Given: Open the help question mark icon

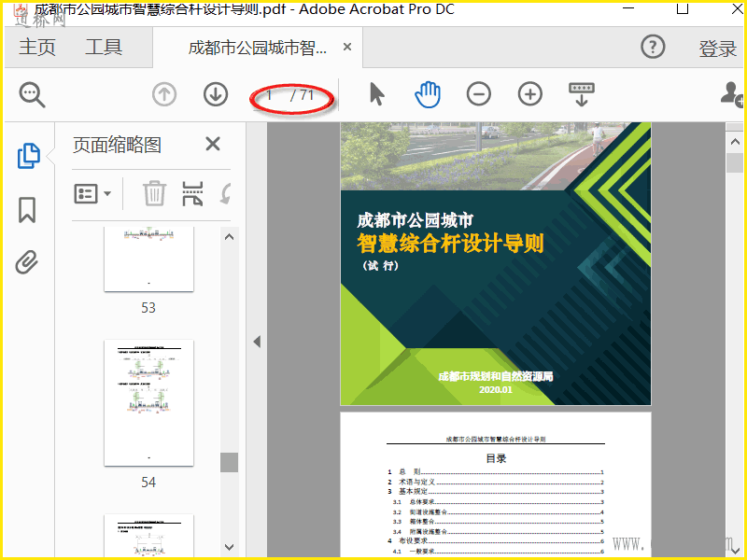Looking at the screenshot, I should coord(653,47).
